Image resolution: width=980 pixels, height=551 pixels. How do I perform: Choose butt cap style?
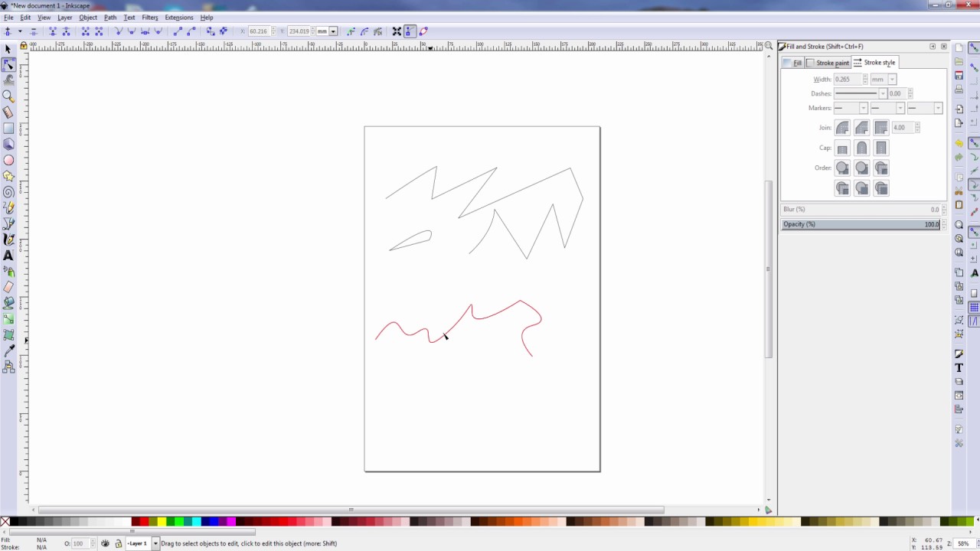tap(842, 148)
